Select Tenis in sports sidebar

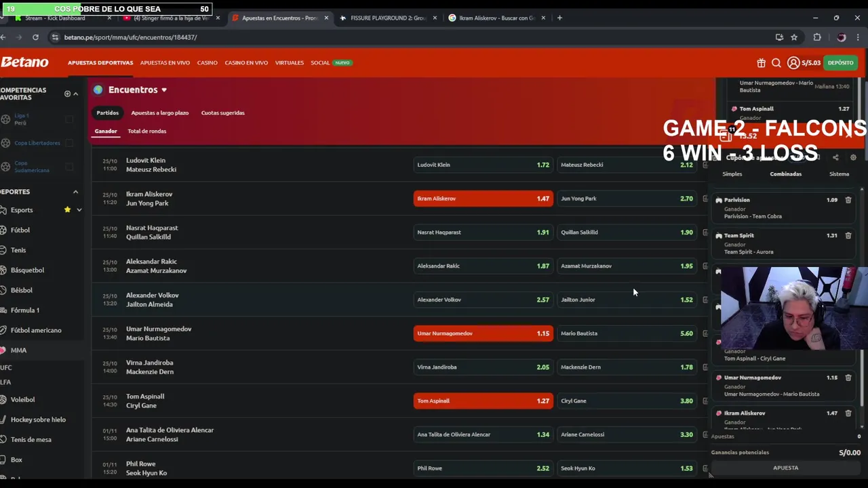click(18, 250)
